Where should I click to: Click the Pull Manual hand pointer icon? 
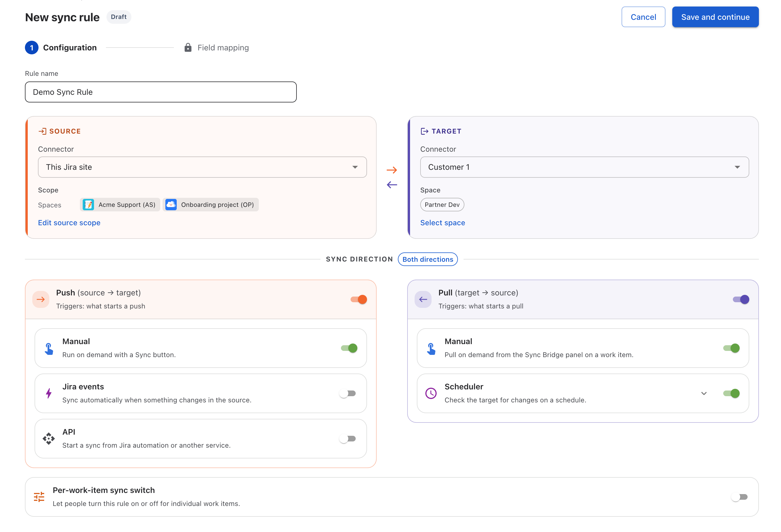click(431, 349)
